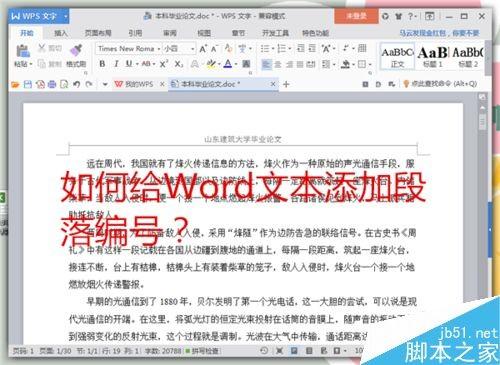Apply superscript X² formatting
This screenshot has width=500, height=365.
(x=163, y=64)
